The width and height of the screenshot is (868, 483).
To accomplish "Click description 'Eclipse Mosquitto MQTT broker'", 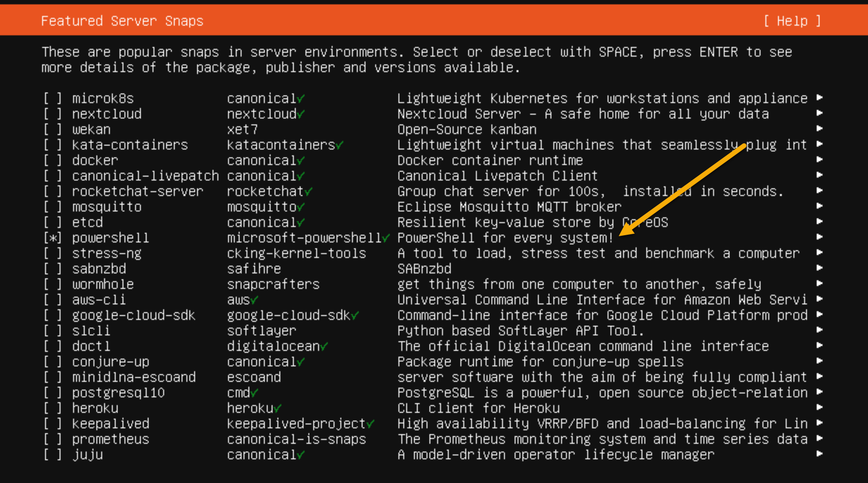I will click(x=509, y=207).
